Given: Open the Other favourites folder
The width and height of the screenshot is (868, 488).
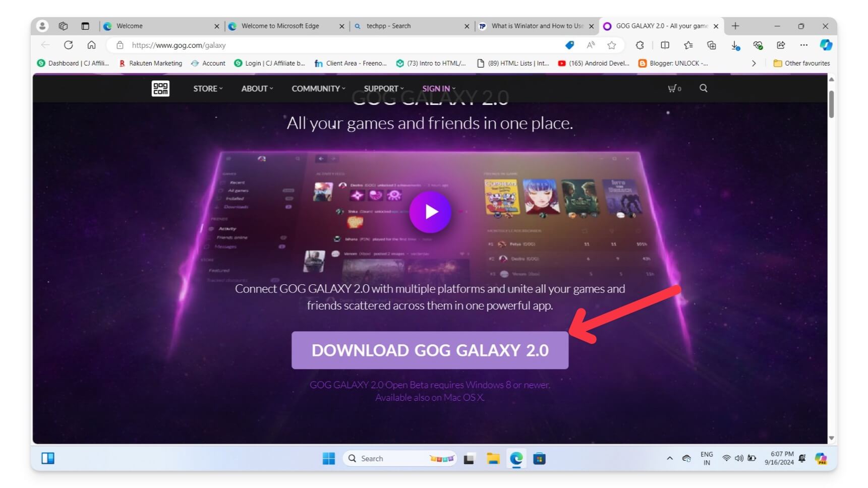Looking at the screenshot, I should coord(801,63).
